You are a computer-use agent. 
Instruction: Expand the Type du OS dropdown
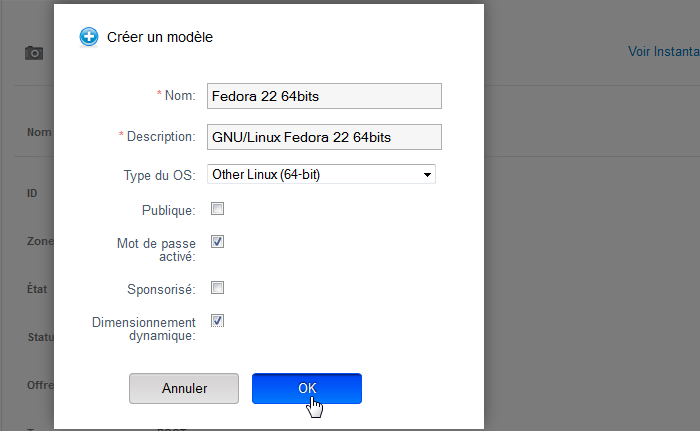tap(321, 175)
